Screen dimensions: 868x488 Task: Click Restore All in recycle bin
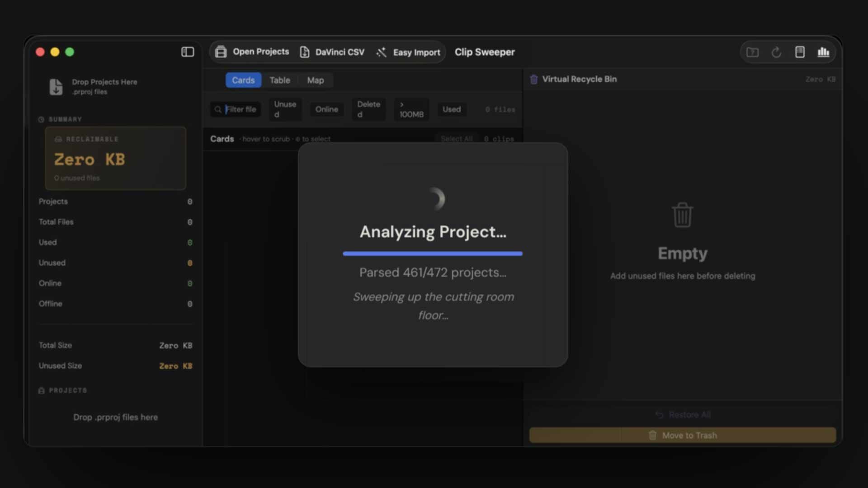pos(683,415)
